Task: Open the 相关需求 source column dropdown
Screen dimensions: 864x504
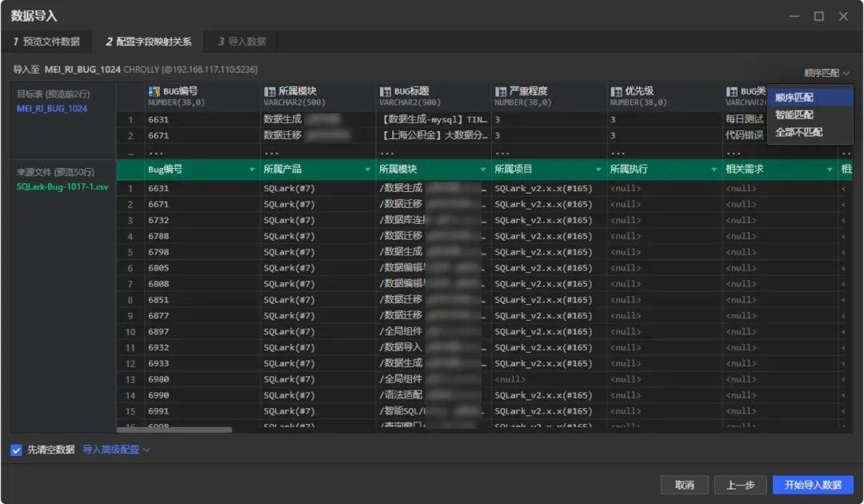Action: pos(830,170)
